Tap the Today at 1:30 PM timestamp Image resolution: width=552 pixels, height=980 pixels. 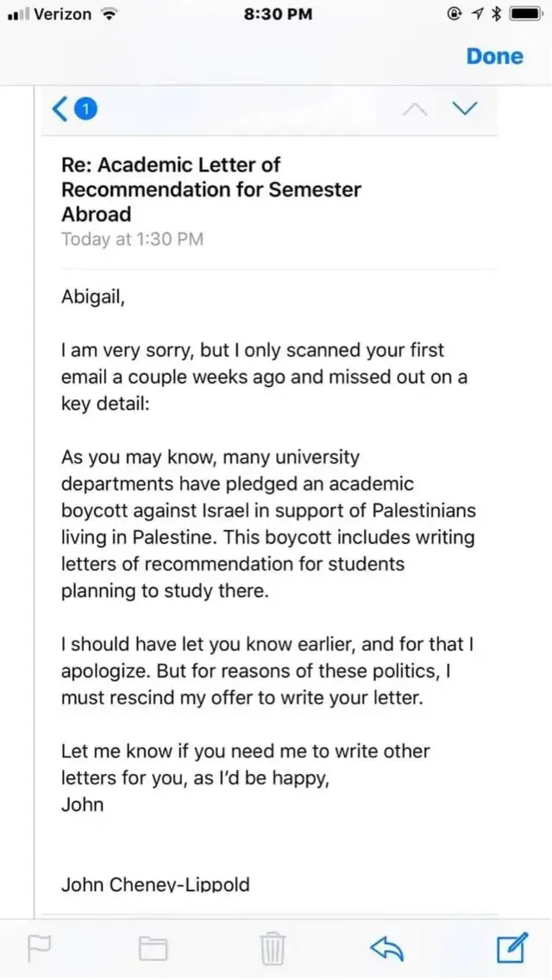point(133,239)
